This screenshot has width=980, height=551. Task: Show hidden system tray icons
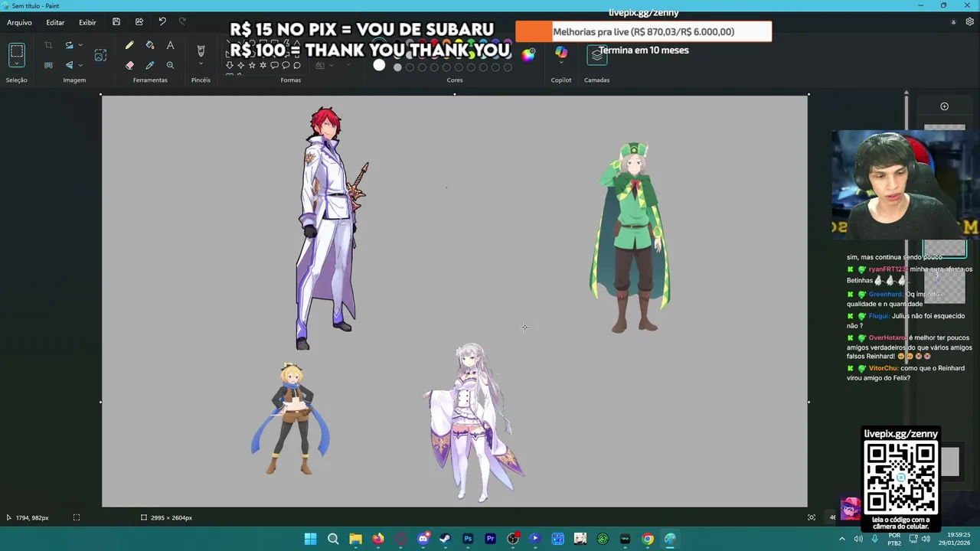[x=842, y=539]
